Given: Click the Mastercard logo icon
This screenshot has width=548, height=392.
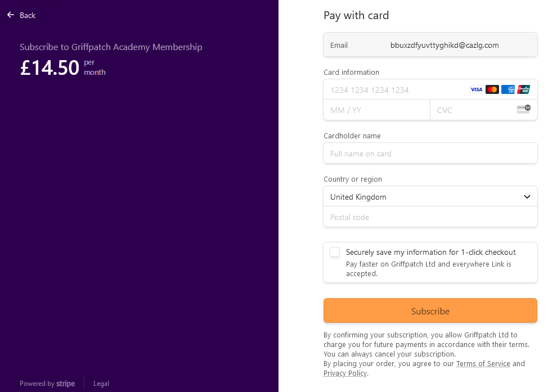Looking at the screenshot, I should (492, 89).
